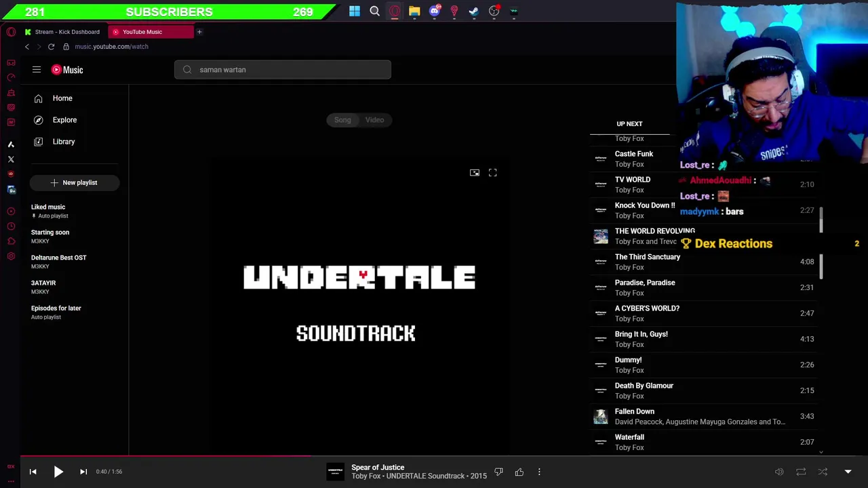Open the three-dot menu for Spear of Justice

(539, 472)
